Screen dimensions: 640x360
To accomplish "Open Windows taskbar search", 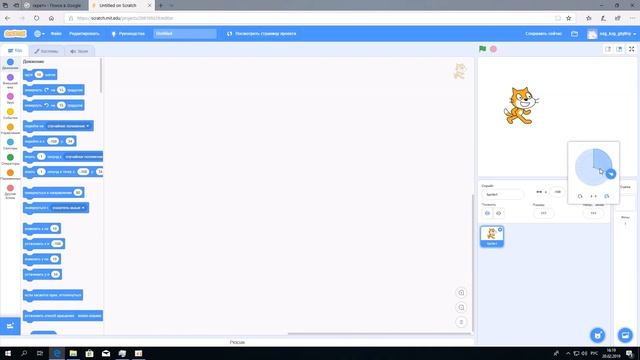I will pos(24,353).
